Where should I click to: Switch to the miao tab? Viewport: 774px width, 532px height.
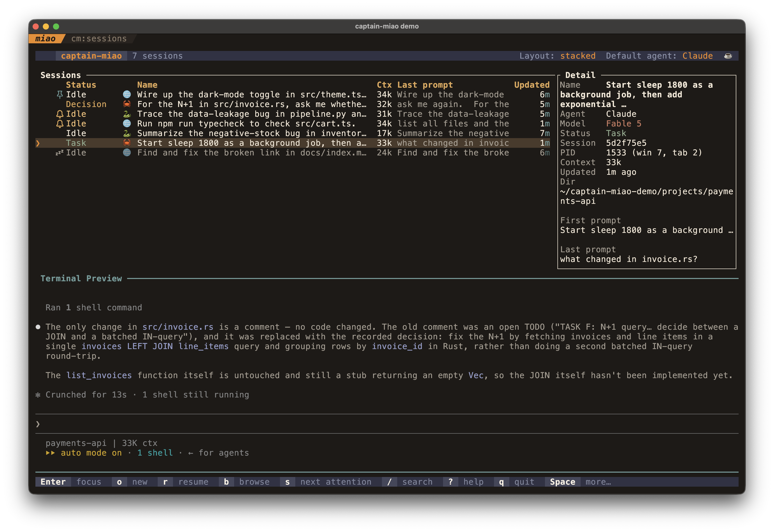[x=45, y=39]
